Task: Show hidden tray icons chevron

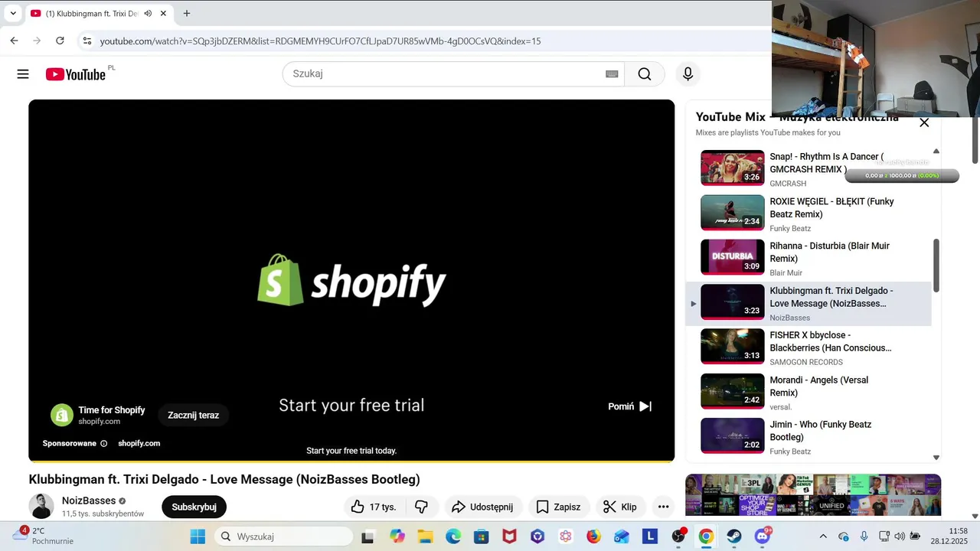Action: click(x=823, y=536)
